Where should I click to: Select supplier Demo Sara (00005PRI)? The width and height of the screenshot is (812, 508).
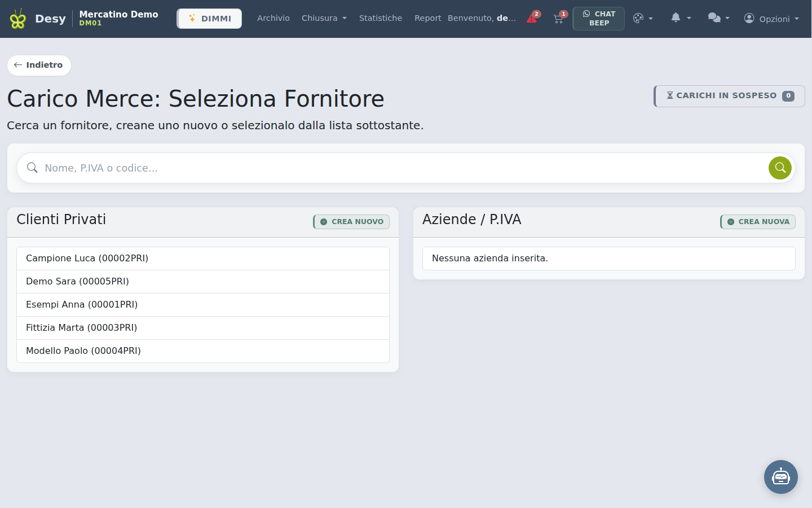click(x=203, y=282)
